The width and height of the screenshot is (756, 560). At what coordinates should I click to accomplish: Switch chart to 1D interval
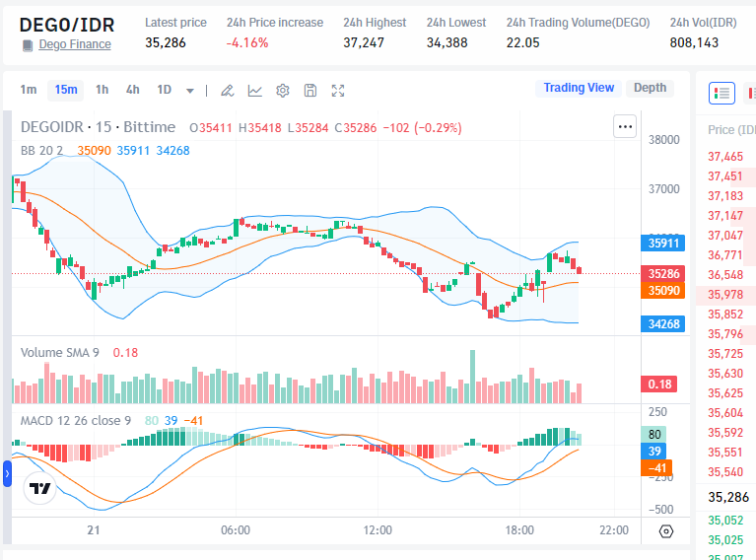pyautogui.click(x=164, y=90)
